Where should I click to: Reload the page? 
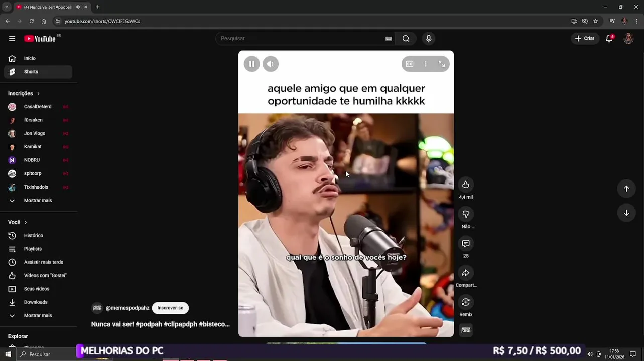[31, 21]
